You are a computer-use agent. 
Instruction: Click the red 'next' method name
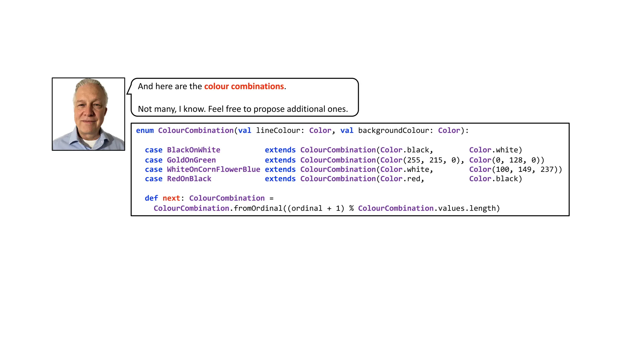(x=171, y=198)
